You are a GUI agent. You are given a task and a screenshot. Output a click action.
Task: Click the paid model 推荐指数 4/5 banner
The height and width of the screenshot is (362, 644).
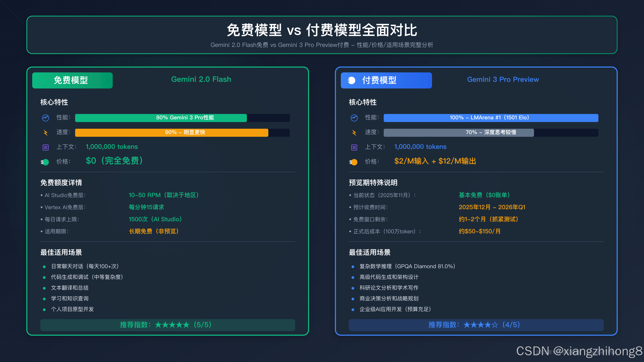tap(476, 325)
